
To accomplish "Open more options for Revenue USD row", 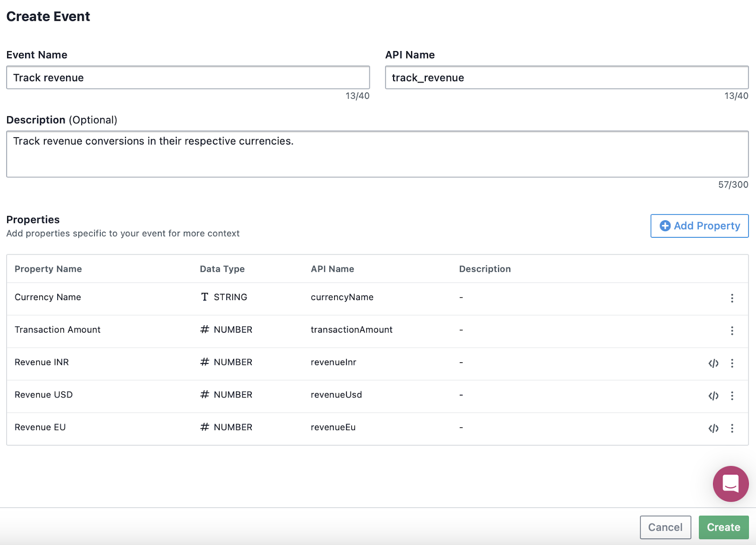I will 732,396.
